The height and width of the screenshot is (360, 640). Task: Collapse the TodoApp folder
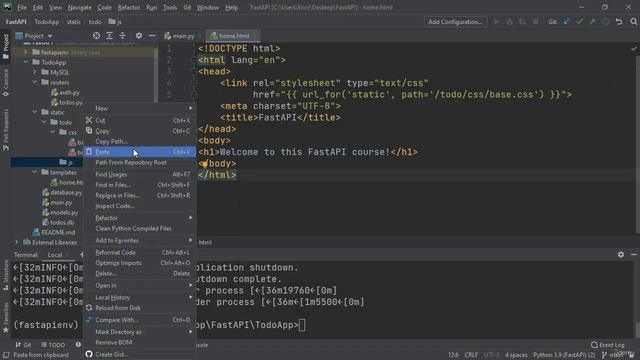coord(26,62)
